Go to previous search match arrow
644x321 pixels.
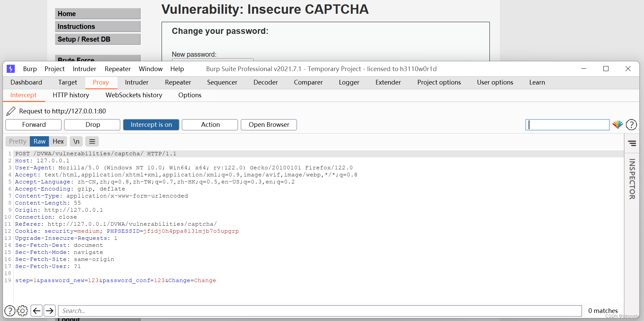[37, 311]
